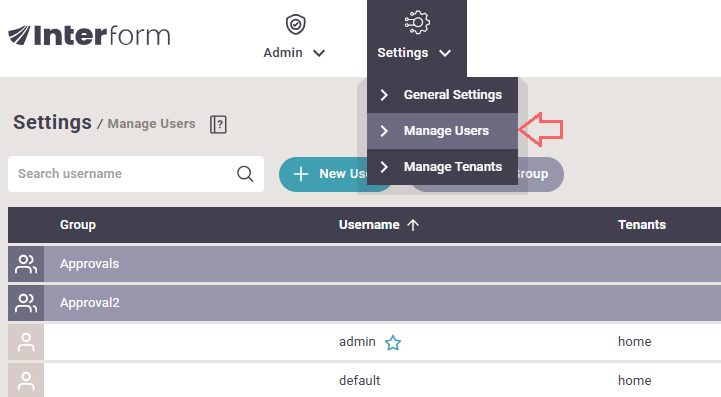
Task: Click the Approvals group icon
Action: pyautogui.click(x=26, y=264)
